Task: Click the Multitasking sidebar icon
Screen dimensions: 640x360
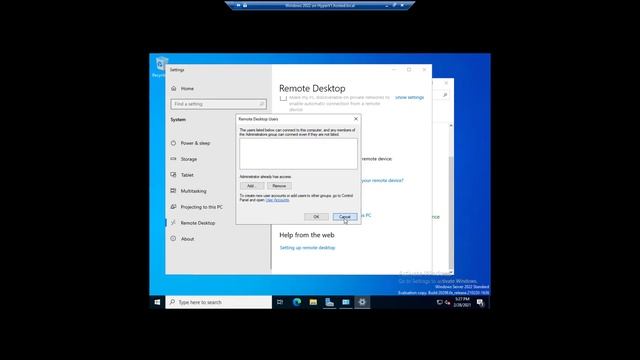Action: coord(173,191)
